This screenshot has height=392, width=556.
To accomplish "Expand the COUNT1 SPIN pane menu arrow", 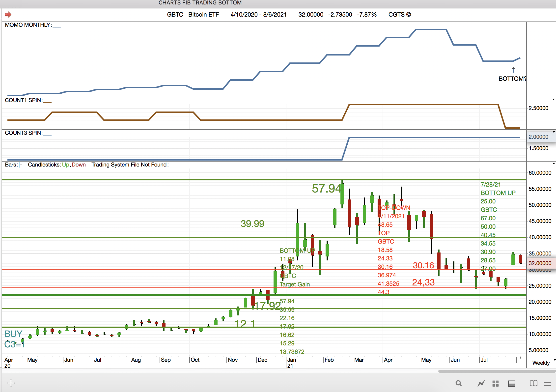I will pyautogui.click(x=554, y=100).
